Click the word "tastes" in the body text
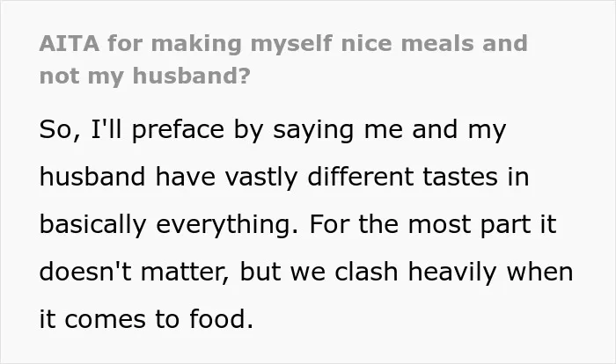Screen dimensions: 616x364 [x=460, y=177]
